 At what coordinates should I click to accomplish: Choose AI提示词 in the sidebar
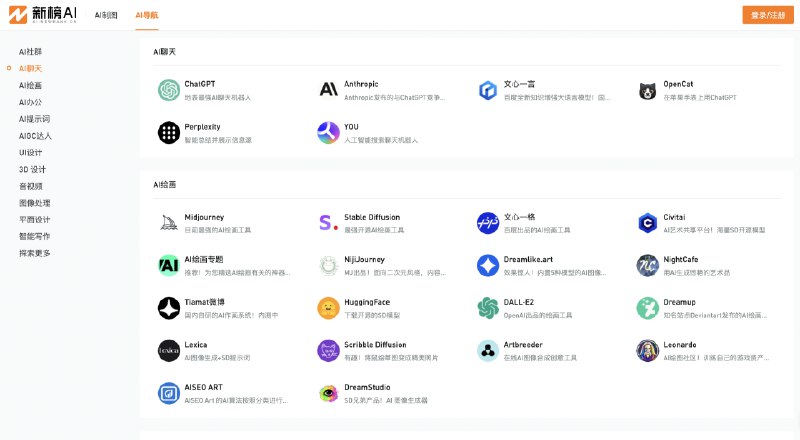point(35,119)
